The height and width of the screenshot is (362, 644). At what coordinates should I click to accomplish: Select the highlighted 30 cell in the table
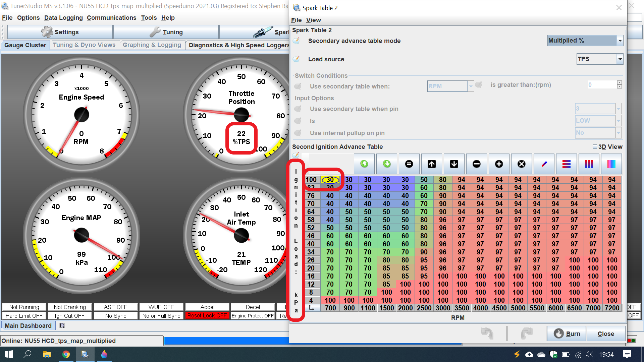[x=330, y=180]
